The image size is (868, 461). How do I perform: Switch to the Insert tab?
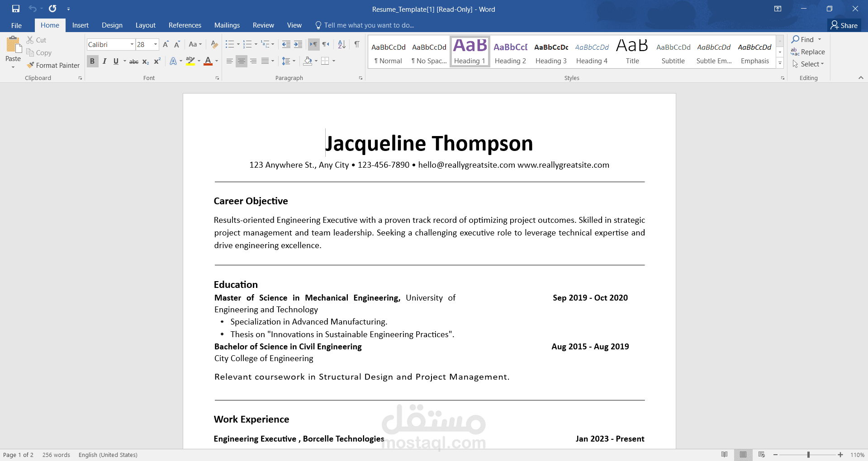(81, 25)
